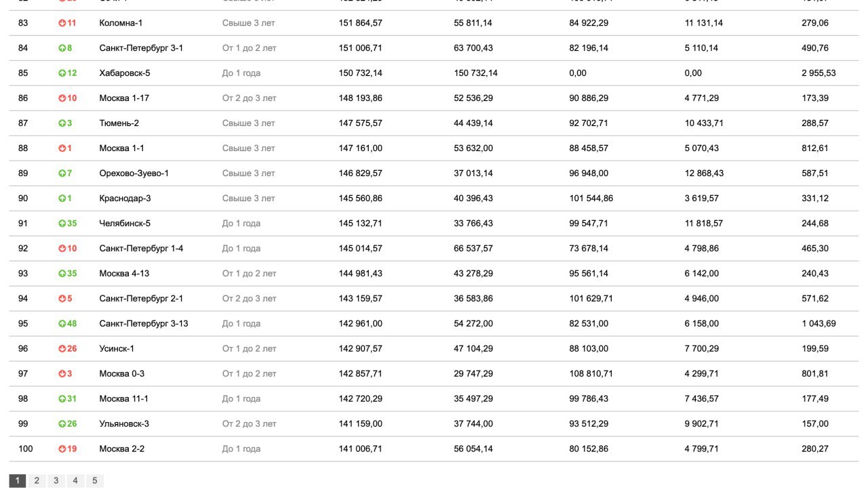Click the green up arrow for Ульяновск-3
868x496 pixels.
pos(62,424)
